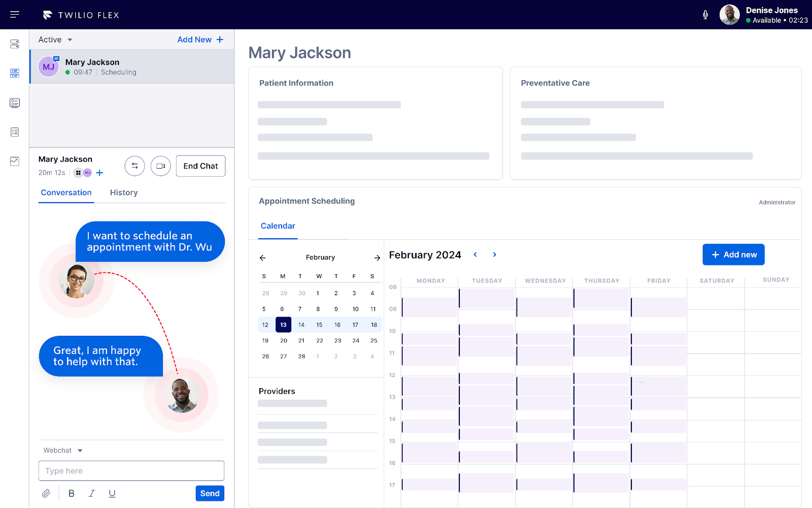Click the MJ participant avatar badge
This screenshot has height=508, width=812.
pos(87,173)
